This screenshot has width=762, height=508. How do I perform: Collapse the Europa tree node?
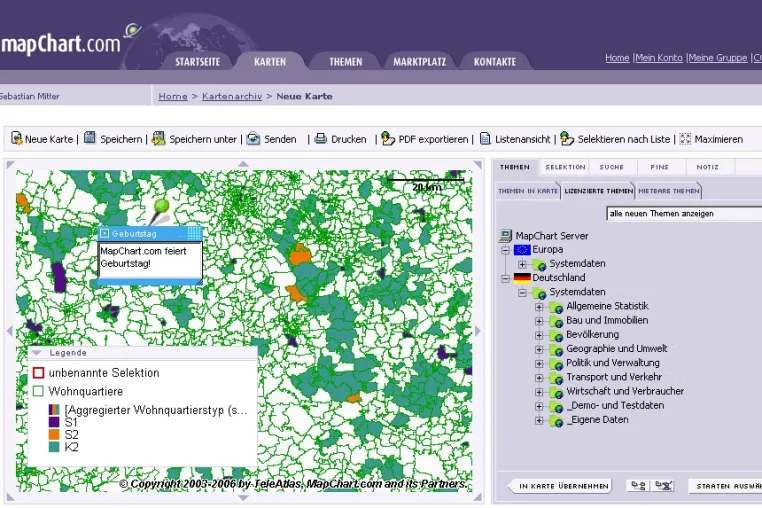[505, 250]
